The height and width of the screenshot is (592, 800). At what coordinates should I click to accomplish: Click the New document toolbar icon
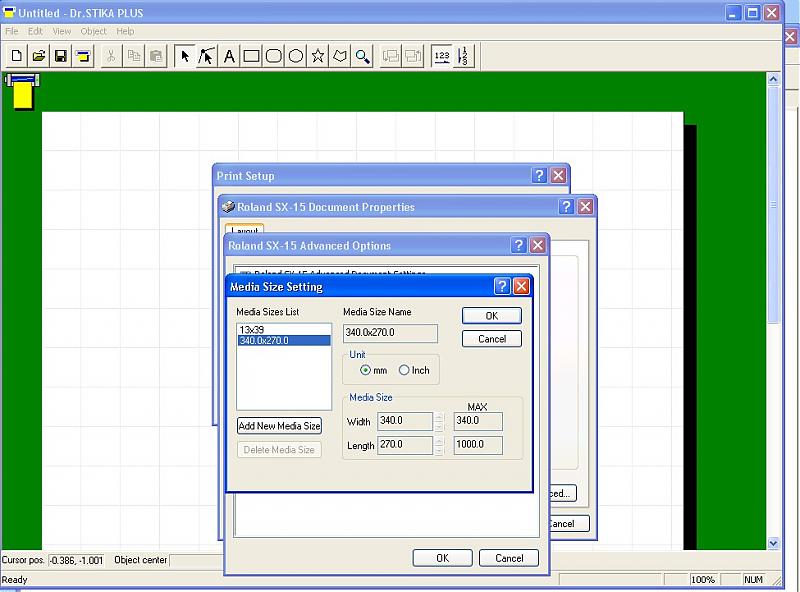(x=16, y=56)
